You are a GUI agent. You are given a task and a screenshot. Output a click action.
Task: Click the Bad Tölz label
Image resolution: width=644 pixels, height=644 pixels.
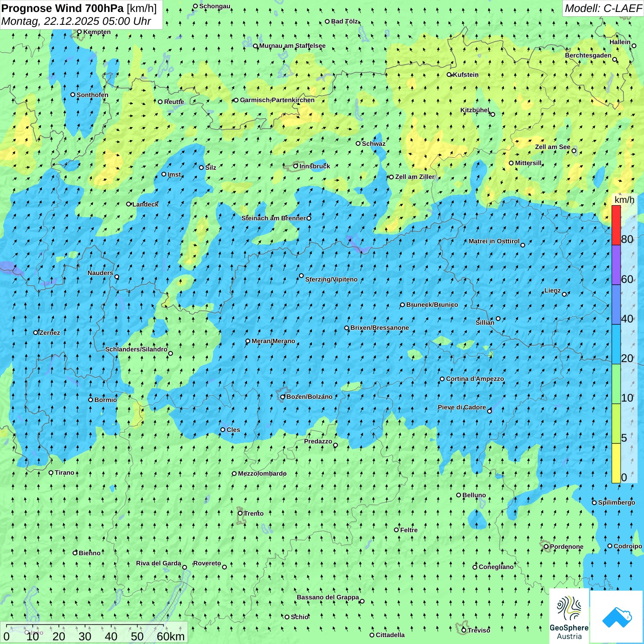tap(345, 21)
